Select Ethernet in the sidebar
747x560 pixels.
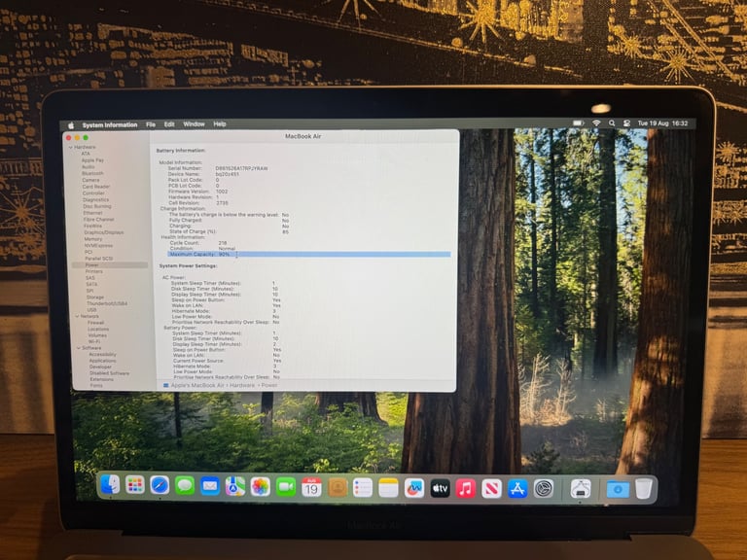(93, 213)
